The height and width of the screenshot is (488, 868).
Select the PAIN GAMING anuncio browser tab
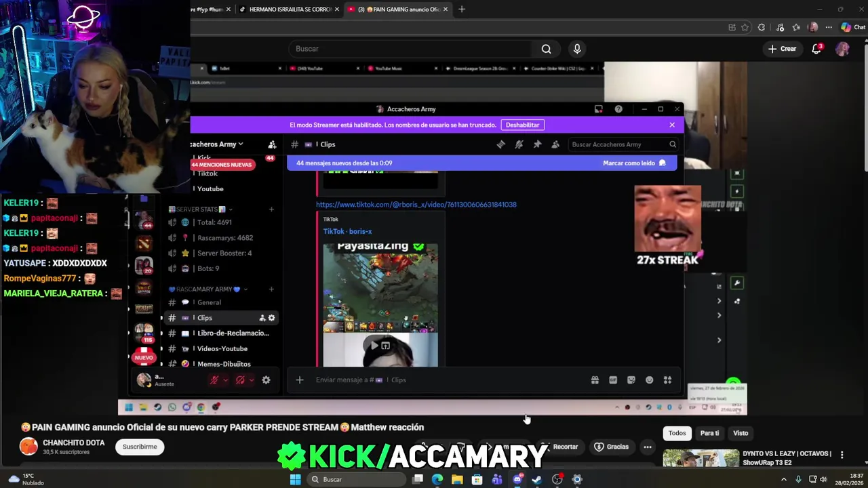397,9
